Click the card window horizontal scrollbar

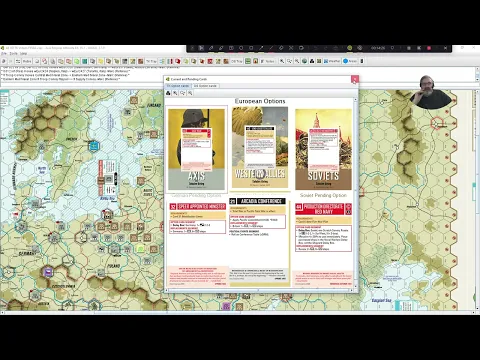pyautogui.click(x=259, y=290)
